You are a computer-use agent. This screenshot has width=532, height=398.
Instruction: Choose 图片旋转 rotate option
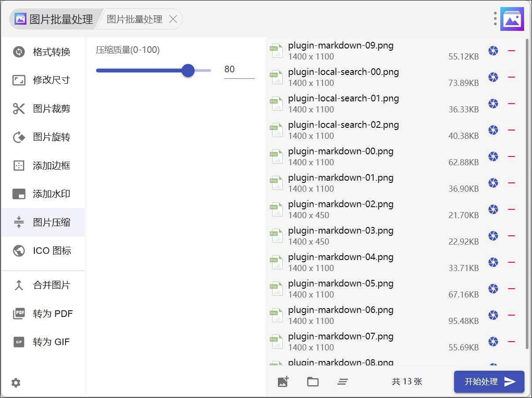coord(43,137)
